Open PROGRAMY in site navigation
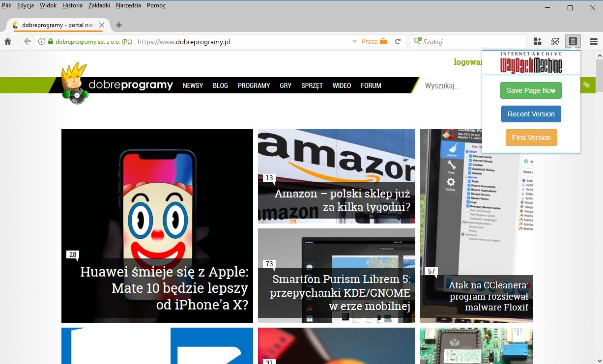Viewport: 603px width, 364px height. (x=254, y=85)
